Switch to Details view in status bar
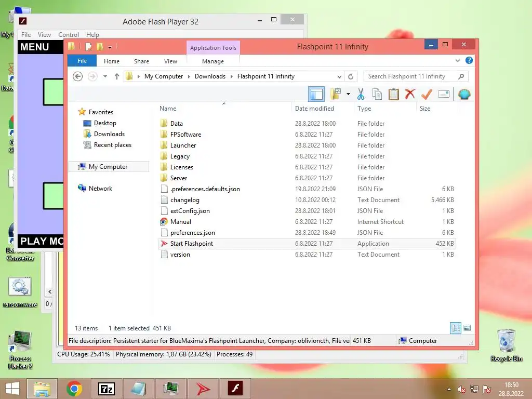 (x=455, y=328)
